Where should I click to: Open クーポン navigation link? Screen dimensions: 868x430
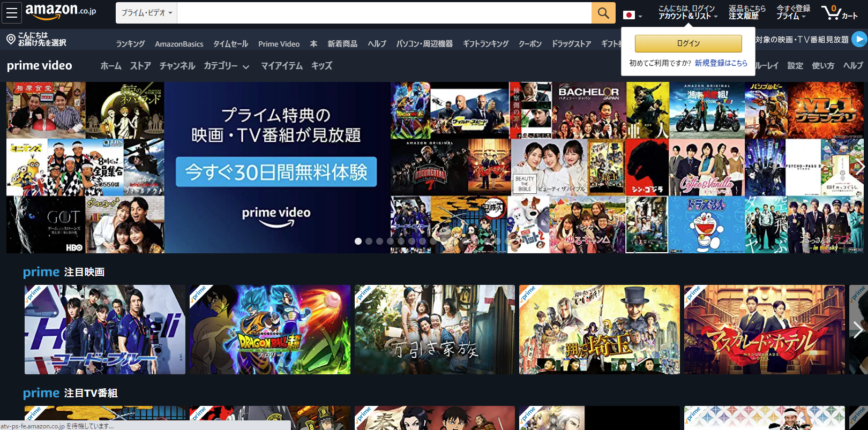[x=530, y=44]
